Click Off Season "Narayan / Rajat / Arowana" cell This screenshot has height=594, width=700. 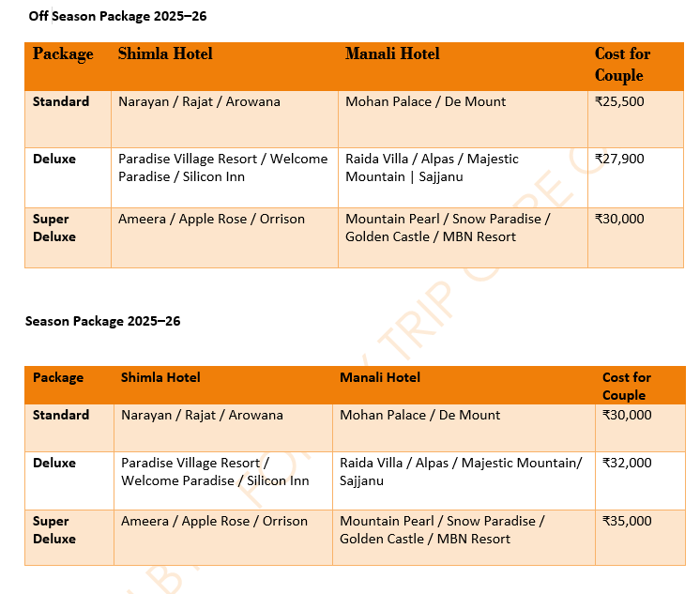[x=199, y=101]
